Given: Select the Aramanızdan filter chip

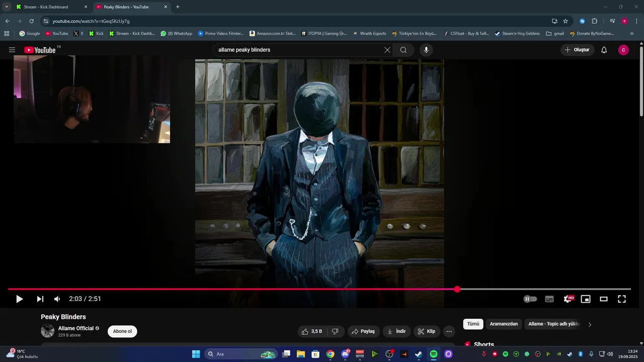Looking at the screenshot, I should [x=504, y=324].
